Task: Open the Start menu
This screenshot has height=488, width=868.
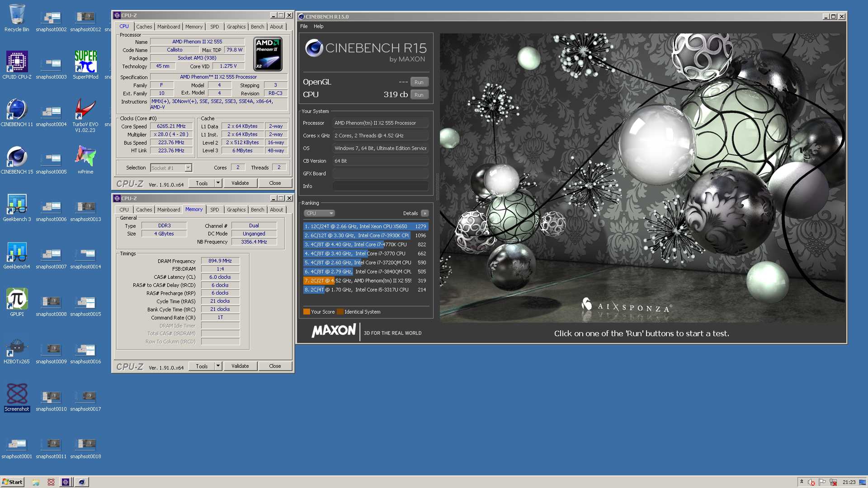Action: (x=12, y=482)
